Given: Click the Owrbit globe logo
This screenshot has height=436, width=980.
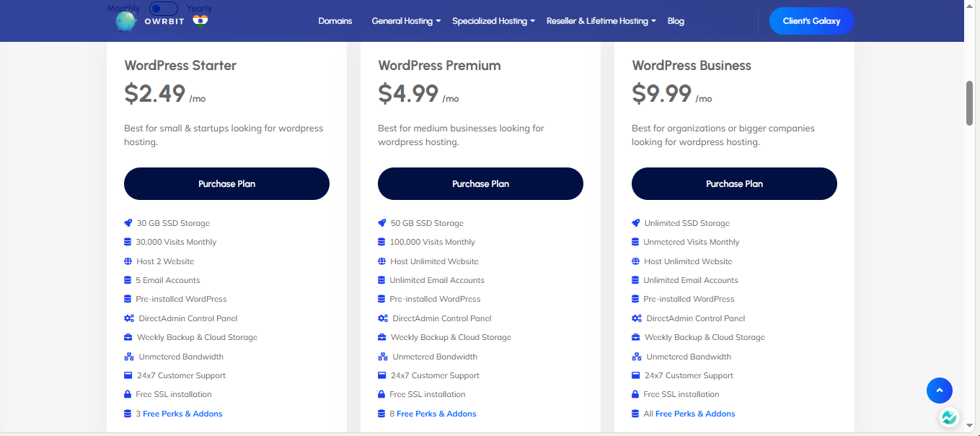Looking at the screenshot, I should (126, 21).
